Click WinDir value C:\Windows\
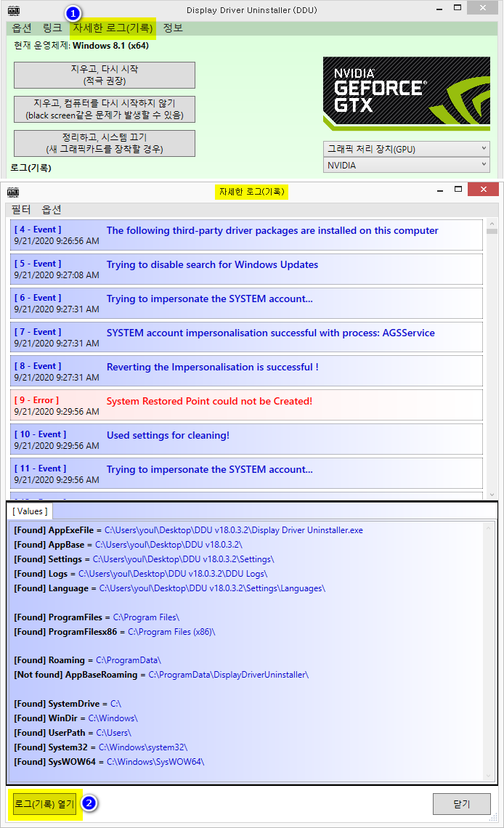504x828 pixels. pyautogui.click(x=113, y=718)
